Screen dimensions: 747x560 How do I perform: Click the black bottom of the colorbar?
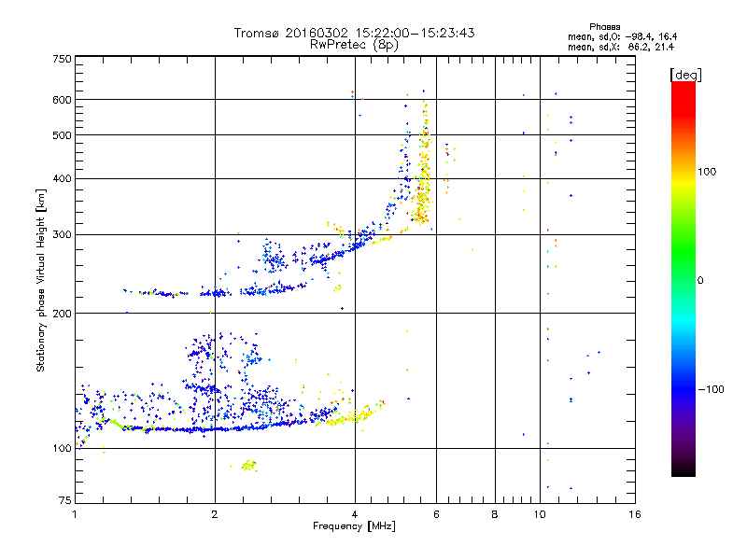[x=684, y=469]
